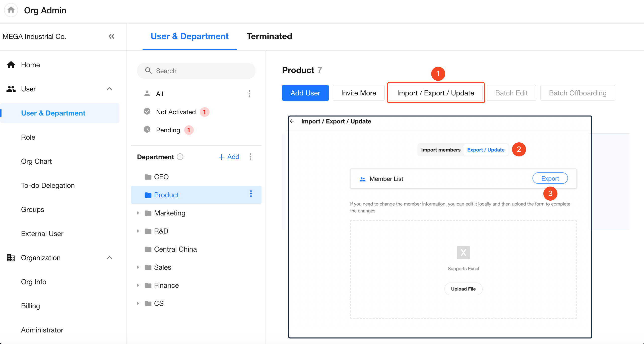Click back arrow in Import/Export panel
644x344 pixels.
(292, 121)
